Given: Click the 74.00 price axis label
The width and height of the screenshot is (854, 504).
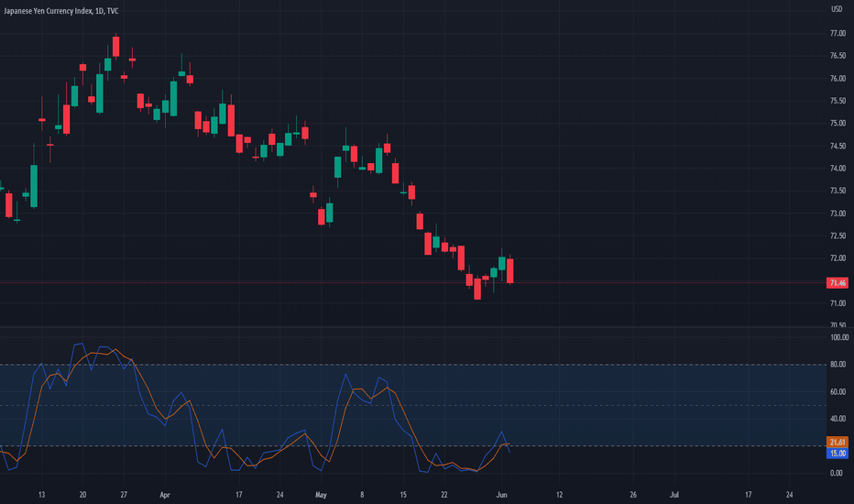Looking at the screenshot, I should tap(838, 169).
